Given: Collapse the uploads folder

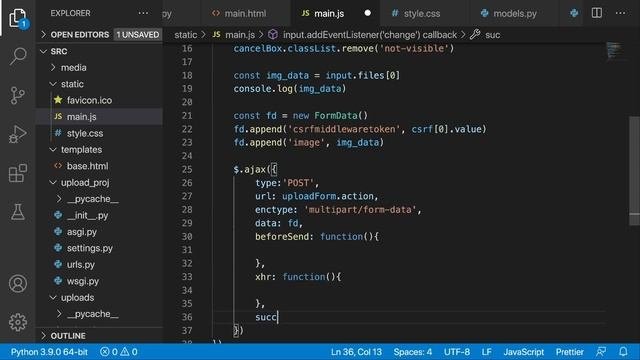Looking at the screenshot, I should pos(78,298).
